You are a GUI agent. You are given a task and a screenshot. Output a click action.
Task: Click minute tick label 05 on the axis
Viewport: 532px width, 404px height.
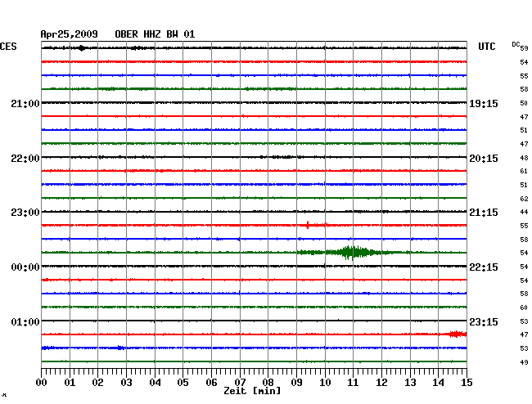click(183, 383)
